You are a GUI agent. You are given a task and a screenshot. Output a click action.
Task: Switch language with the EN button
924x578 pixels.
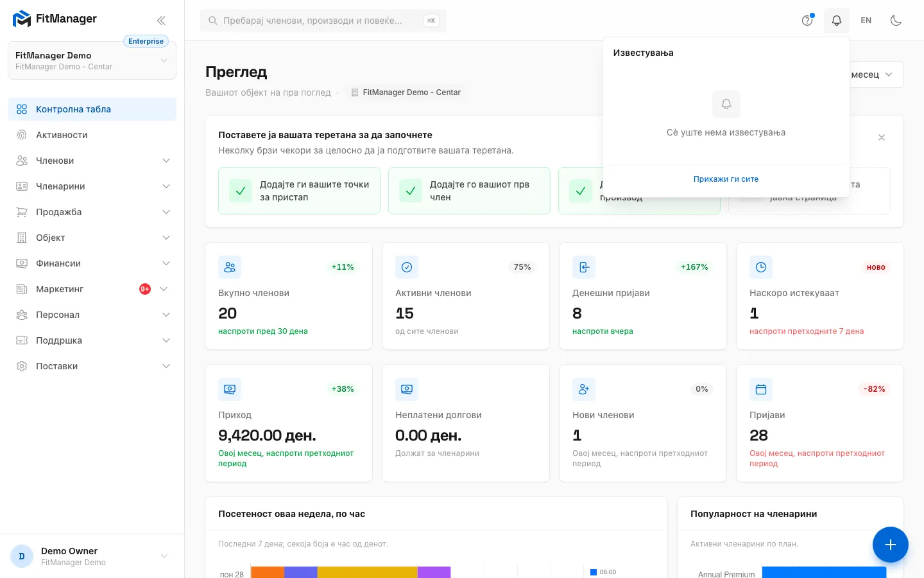click(866, 21)
